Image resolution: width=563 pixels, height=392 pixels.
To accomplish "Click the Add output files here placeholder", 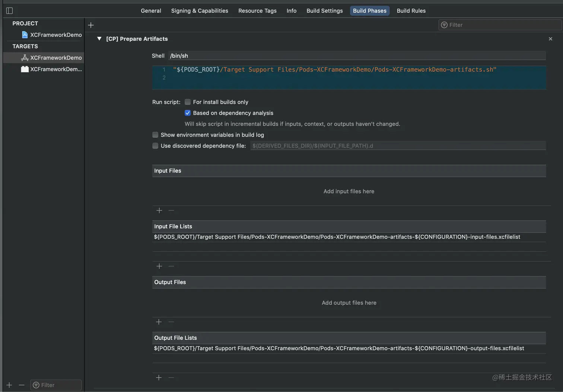I will coord(349,303).
